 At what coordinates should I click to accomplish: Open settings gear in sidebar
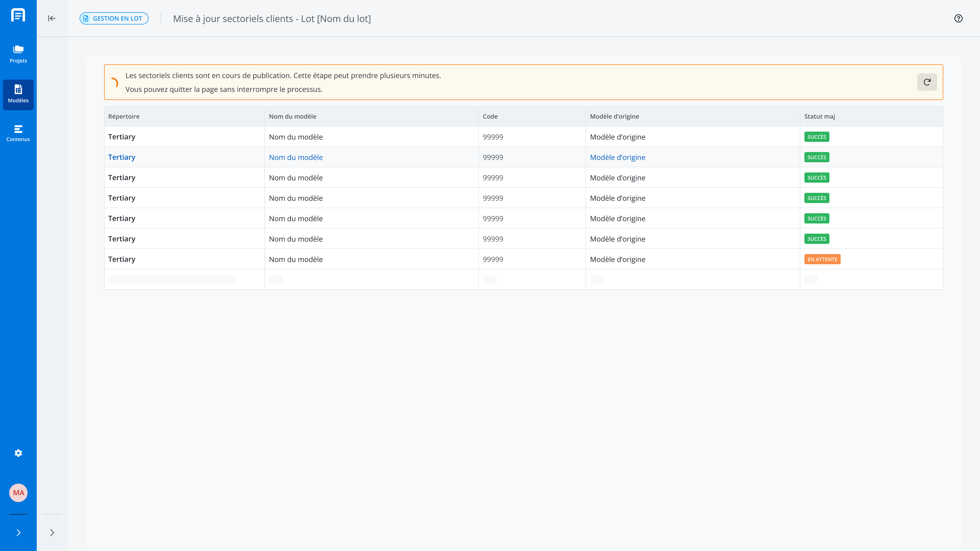18,453
